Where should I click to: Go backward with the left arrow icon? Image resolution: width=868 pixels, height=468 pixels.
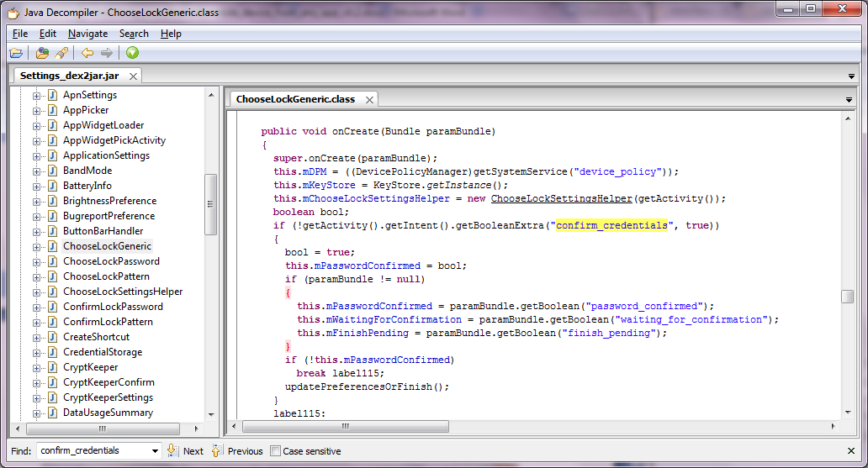point(87,53)
